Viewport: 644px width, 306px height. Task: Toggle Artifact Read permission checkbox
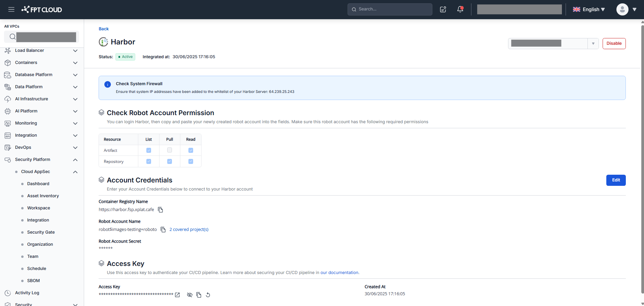(x=191, y=150)
